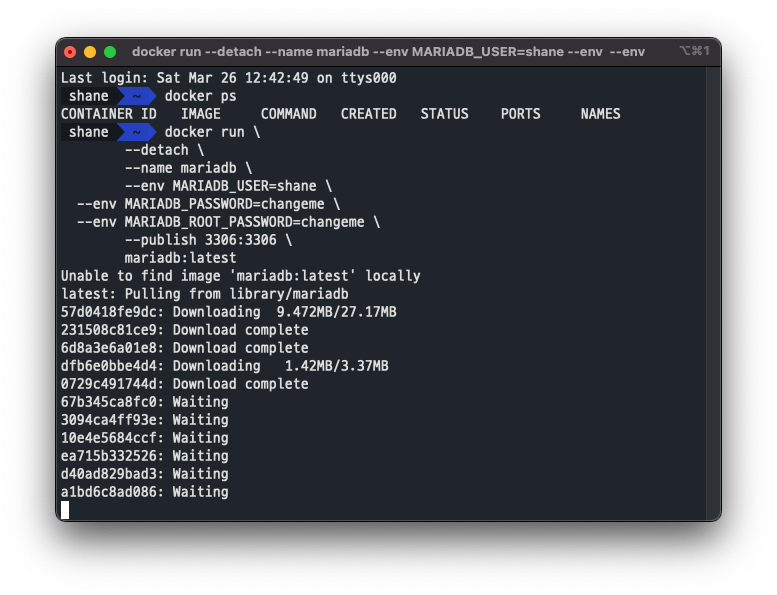The image size is (777, 595).
Task: Click the MARIADB_USER=shane env line
Action: pos(228,186)
